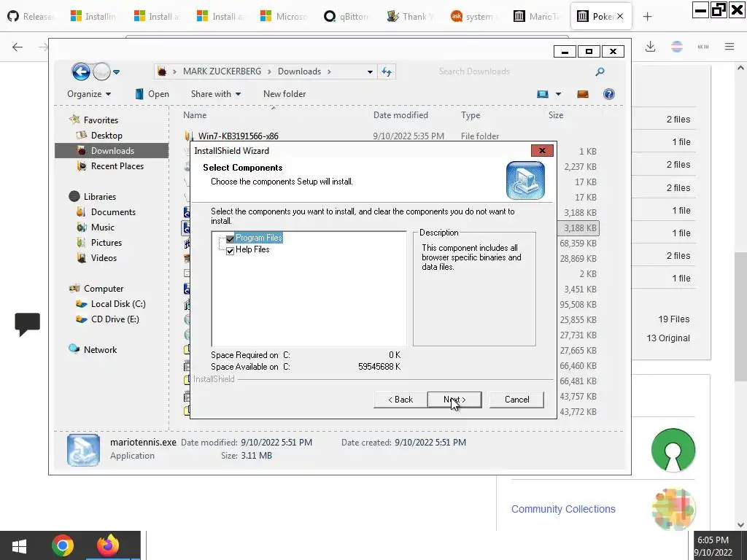Viewport: 747px width, 560px height.
Task: Open the Videos library
Action: coord(104,257)
